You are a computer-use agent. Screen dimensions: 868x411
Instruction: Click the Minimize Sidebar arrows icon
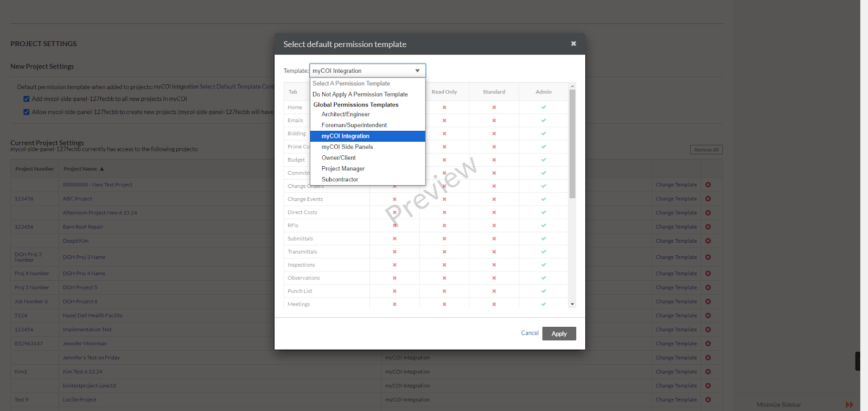(850, 405)
